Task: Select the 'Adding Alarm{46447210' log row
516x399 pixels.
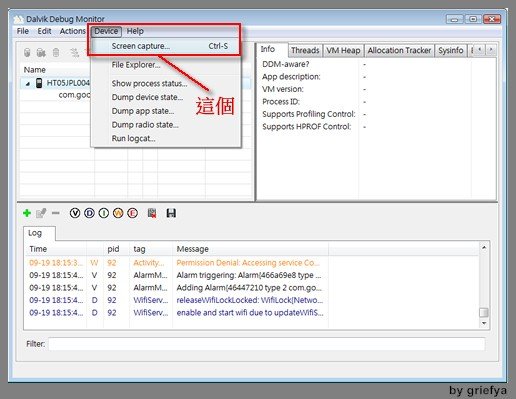Action: point(252,288)
